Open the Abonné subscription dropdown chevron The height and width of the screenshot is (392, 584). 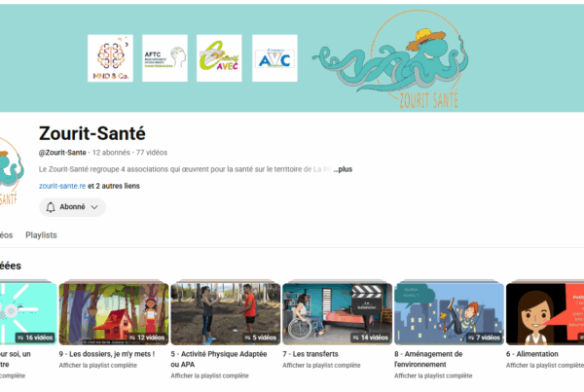(94, 207)
